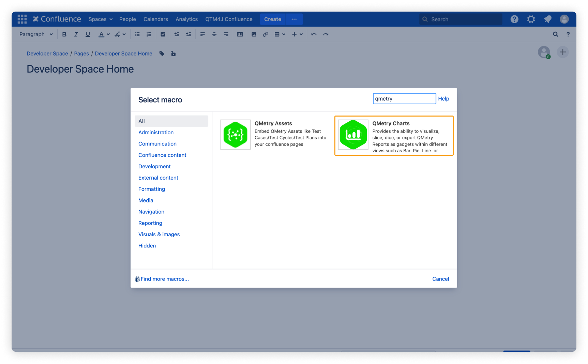
Task: Click the outdent icon
Action: tap(177, 34)
